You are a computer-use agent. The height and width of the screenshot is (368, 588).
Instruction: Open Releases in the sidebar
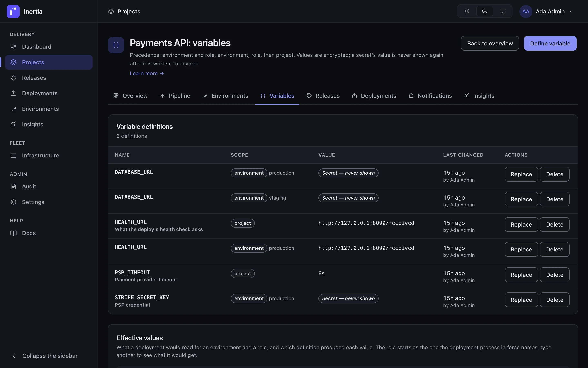pos(49,78)
